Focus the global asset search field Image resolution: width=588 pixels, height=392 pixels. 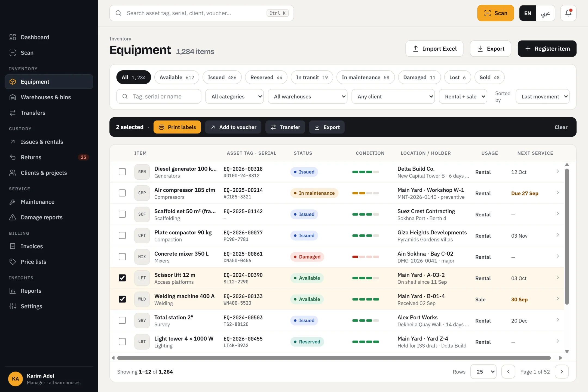coord(201,13)
